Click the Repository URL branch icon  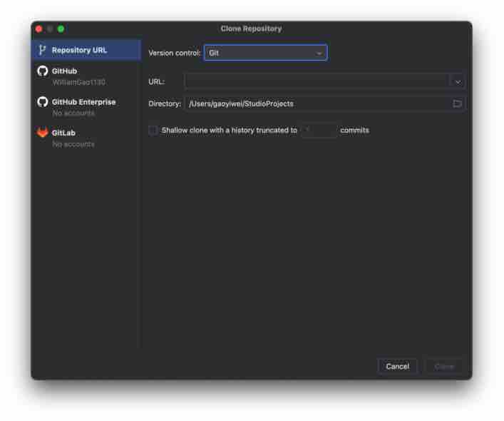click(42, 50)
